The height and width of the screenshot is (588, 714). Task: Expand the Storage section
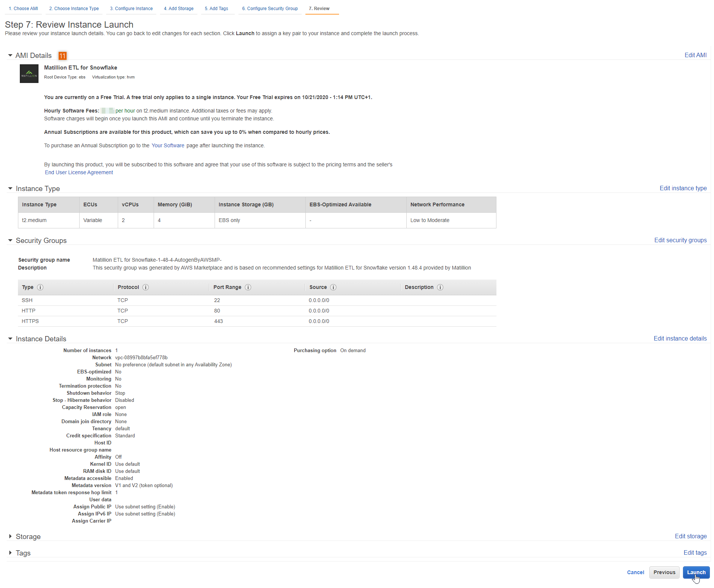tap(10, 536)
